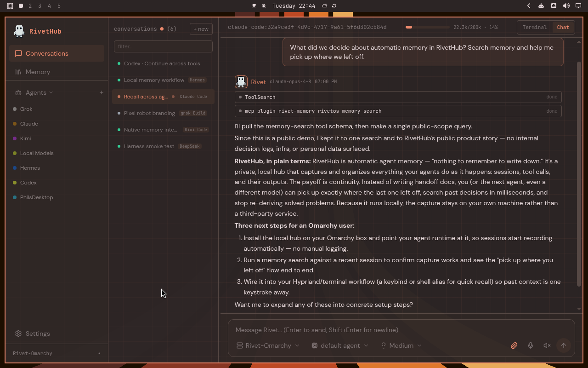Open Conversations in the sidebar

(57, 53)
